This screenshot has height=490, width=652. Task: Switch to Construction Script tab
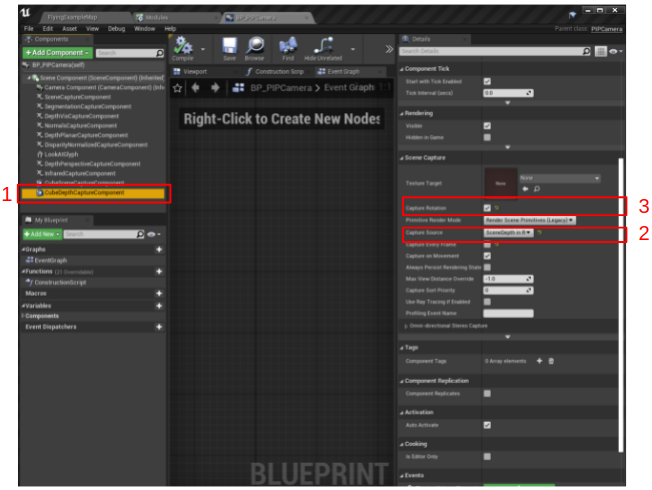277,72
